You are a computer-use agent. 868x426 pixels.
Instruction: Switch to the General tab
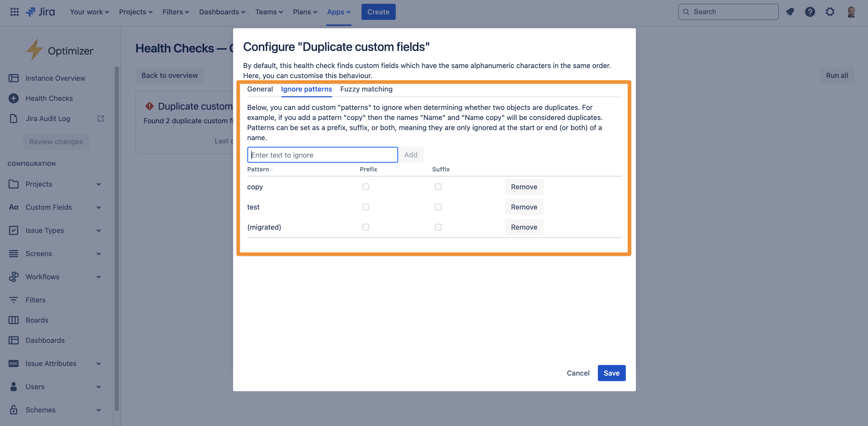[260, 89]
